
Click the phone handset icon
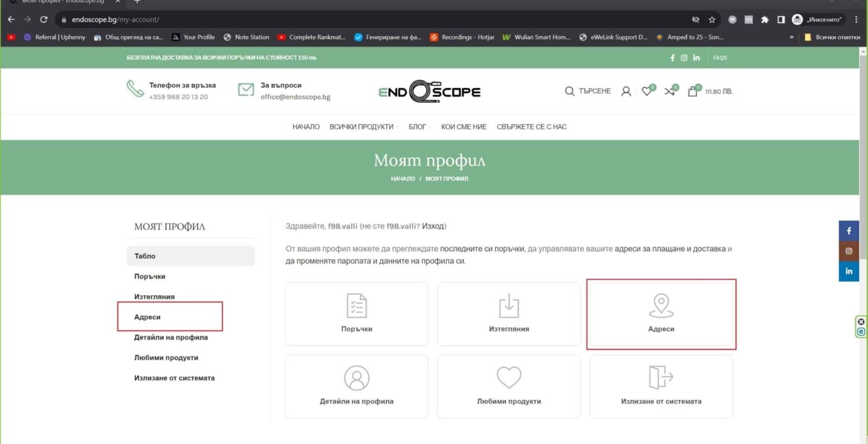tap(135, 88)
